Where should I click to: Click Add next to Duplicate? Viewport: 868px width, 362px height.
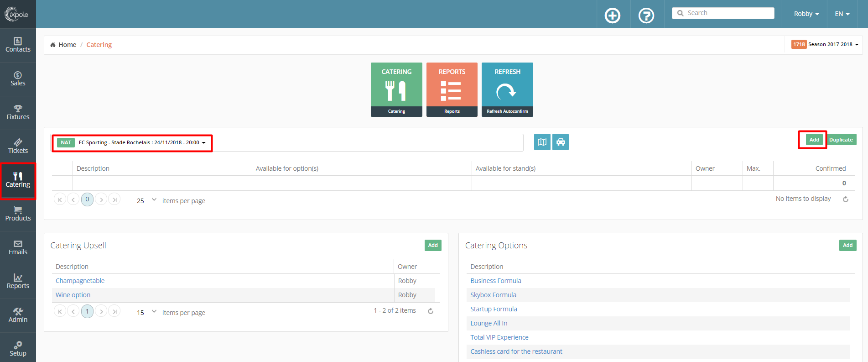[814, 140]
